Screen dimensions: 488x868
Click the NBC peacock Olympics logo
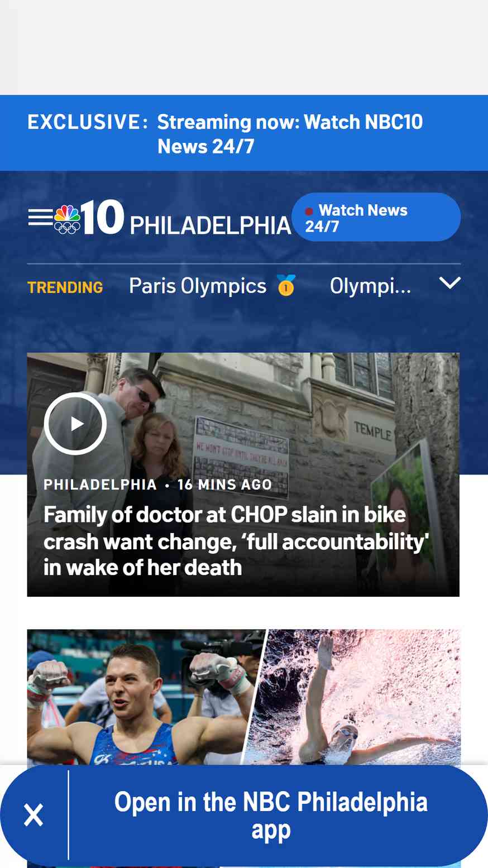pyautogui.click(x=67, y=219)
